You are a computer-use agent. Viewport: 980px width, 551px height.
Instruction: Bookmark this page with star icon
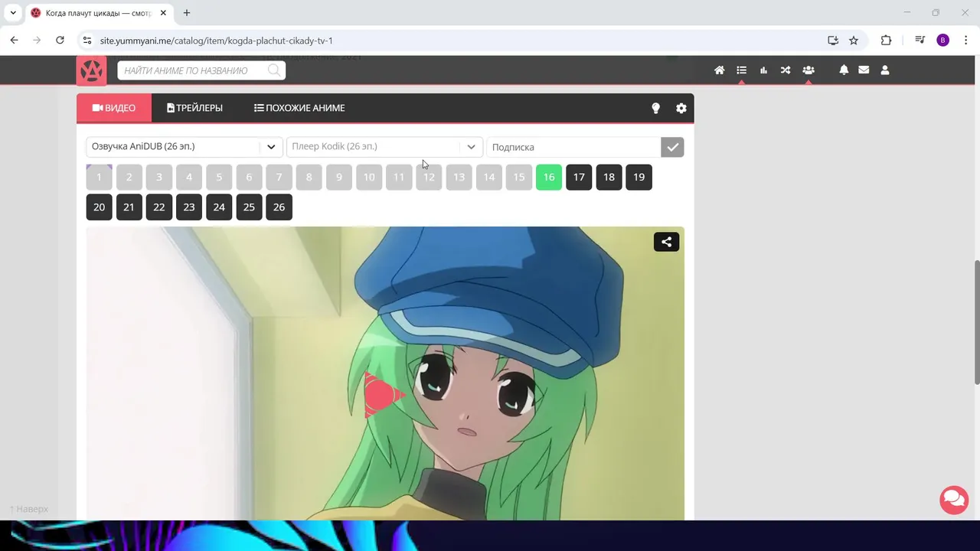854,41
